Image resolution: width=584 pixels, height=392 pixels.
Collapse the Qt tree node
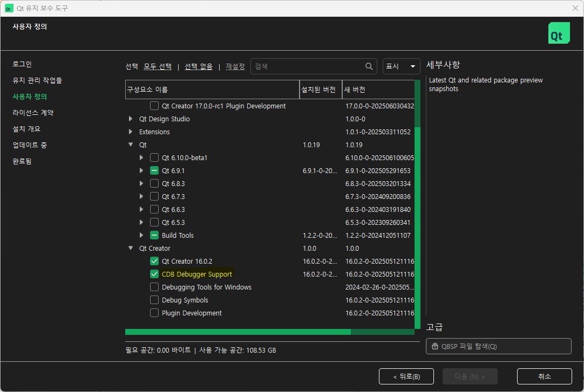coord(131,145)
